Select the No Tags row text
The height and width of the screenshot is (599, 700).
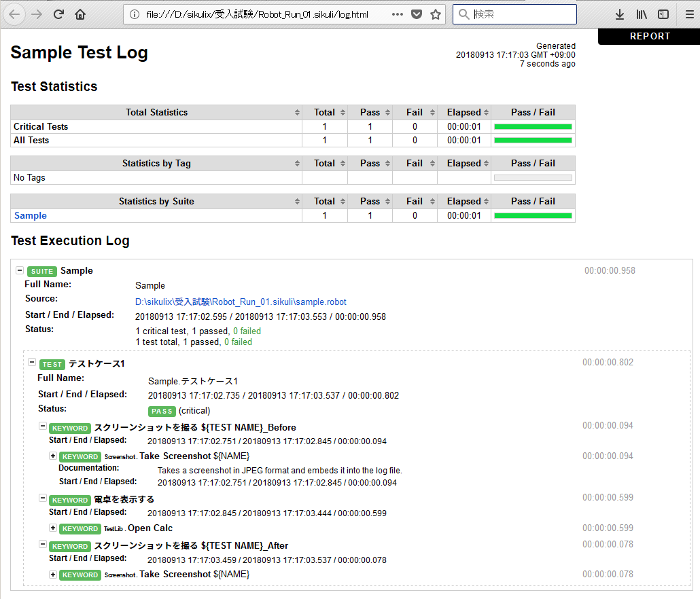(29, 177)
